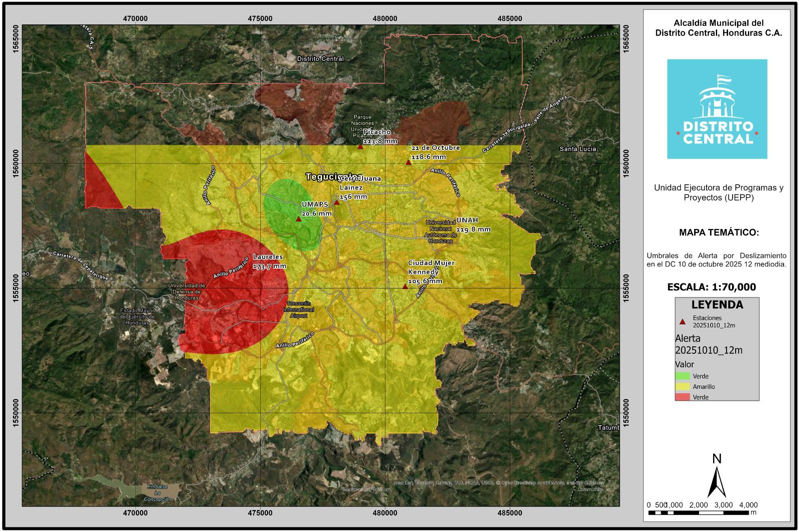The width and height of the screenshot is (799, 532).
Task: Click the UMAPS station triangle marker
Action: click(x=299, y=219)
